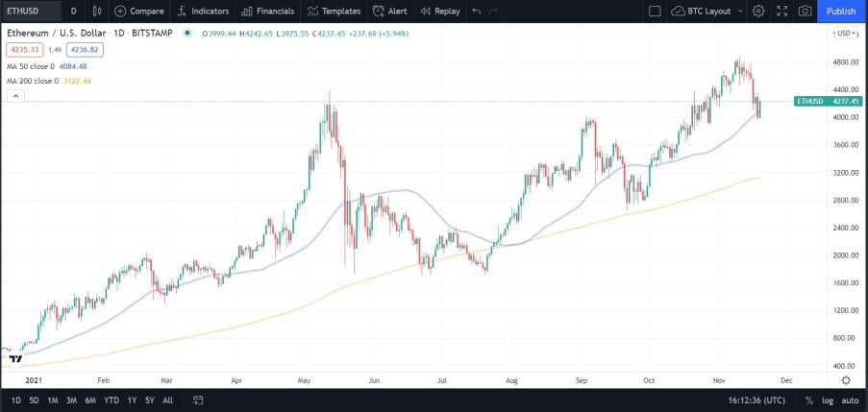This screenshot has width=868, height=412.
Task: Open the chart settings gear icon
Action: tap(758, 12)
